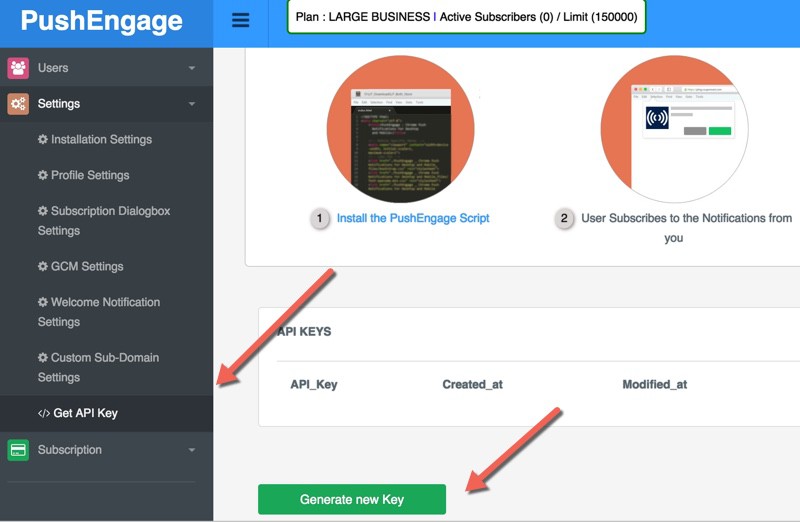The image size is (800, 522).
Task: Expand the Users menu arrow
Action: click(192, 68)
